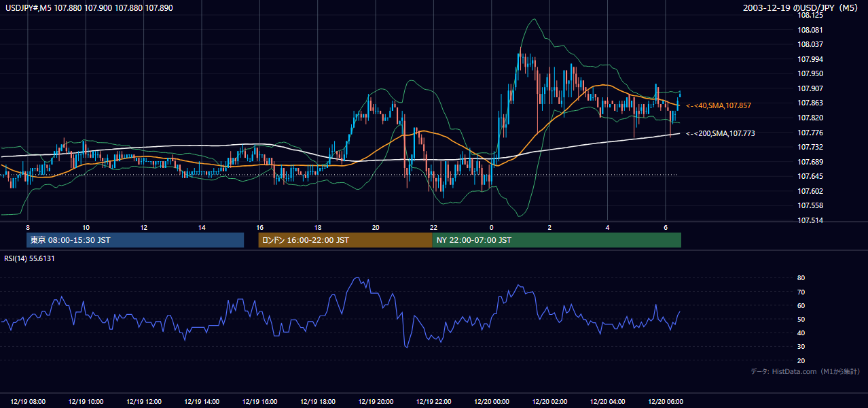Click the 12/20 00:00 time label
This screenshot has height=408, width=868.
492,402
